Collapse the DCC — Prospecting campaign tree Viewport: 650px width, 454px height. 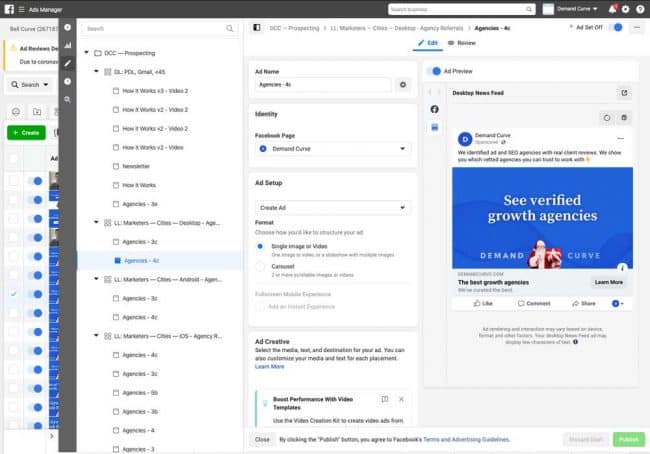tap(86, 53)
